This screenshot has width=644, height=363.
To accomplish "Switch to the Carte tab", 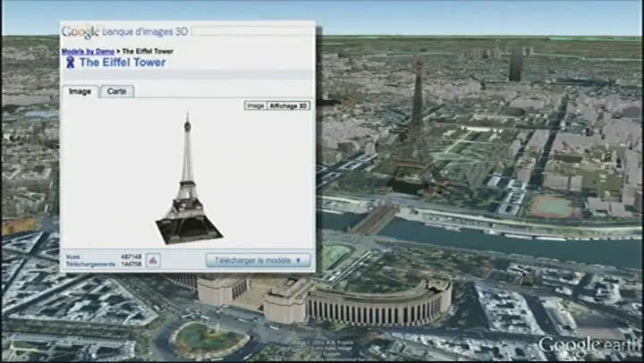I will click(x=117, y=91).
